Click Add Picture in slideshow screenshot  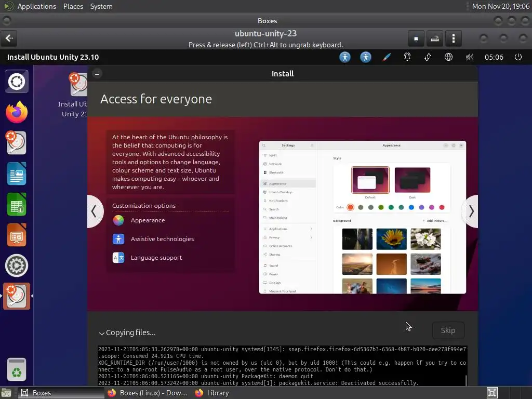tap(435, 221)
